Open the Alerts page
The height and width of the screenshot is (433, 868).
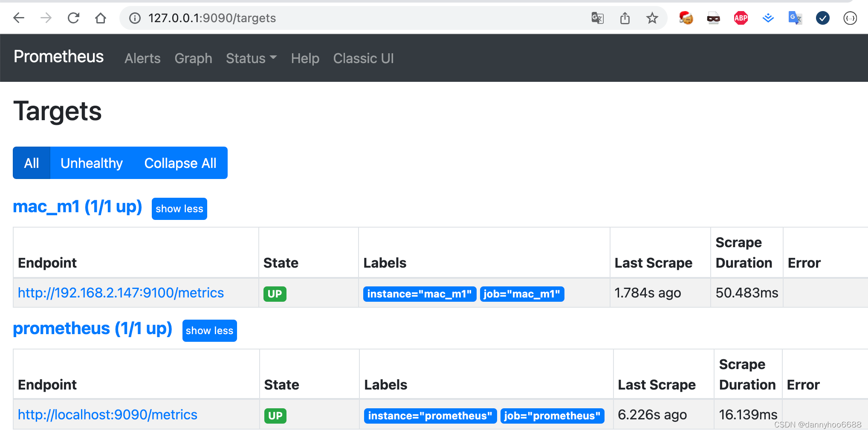142,58
